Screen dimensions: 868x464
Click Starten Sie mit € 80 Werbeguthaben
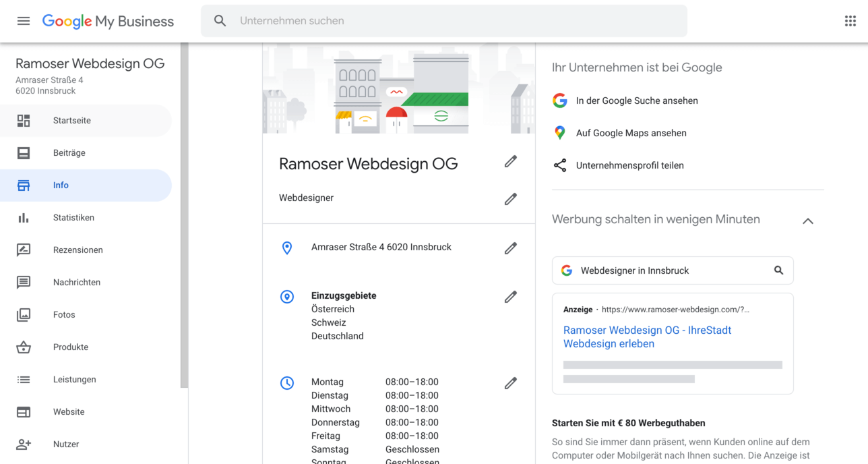click(x=629, y=423)
